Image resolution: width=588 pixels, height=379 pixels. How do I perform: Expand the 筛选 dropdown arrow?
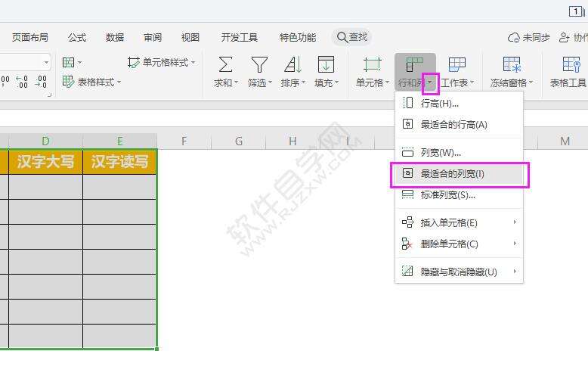[x=270, y=82]
